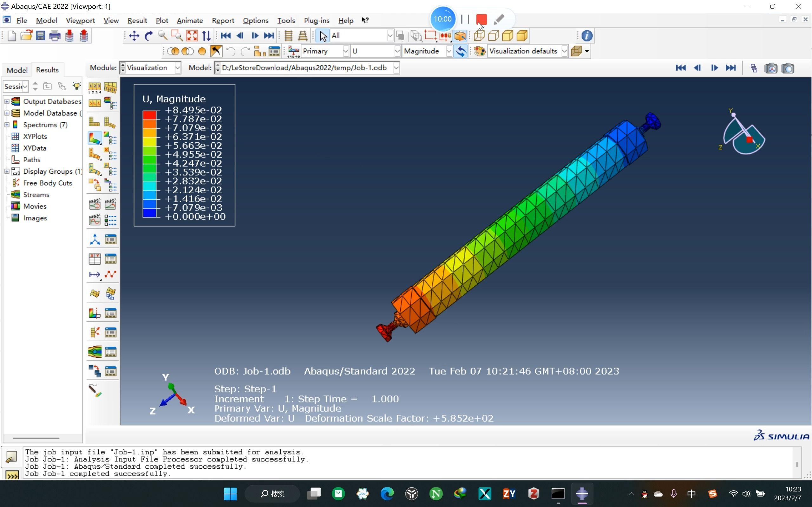Click the Print icon in toolbar
The height and width of the screenshot is (507, 812).
click(55, 35)
